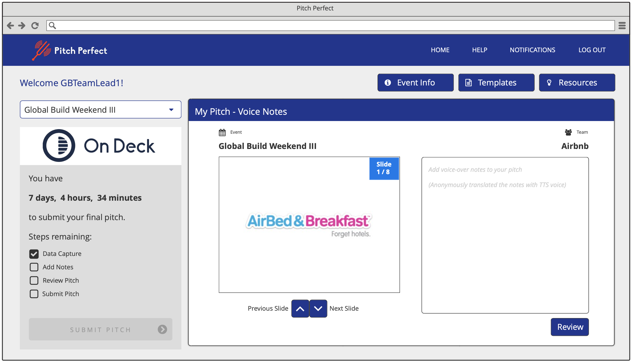Open the browser hamburger menu
Viewport: 634px width, 364px height.
tap(622, 25)
